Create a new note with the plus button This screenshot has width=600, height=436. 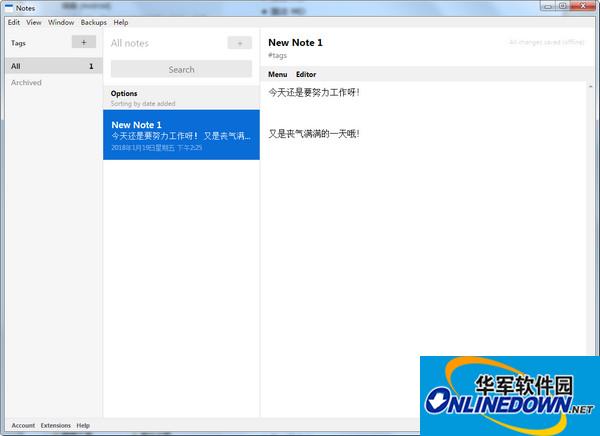click(240, 43)
